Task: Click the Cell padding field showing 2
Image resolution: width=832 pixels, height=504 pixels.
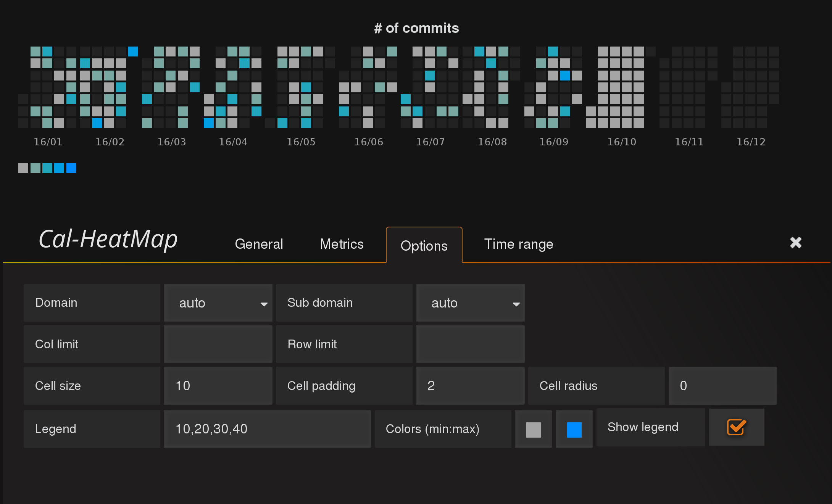Action: pyautogui.click(x=470, y=386)
